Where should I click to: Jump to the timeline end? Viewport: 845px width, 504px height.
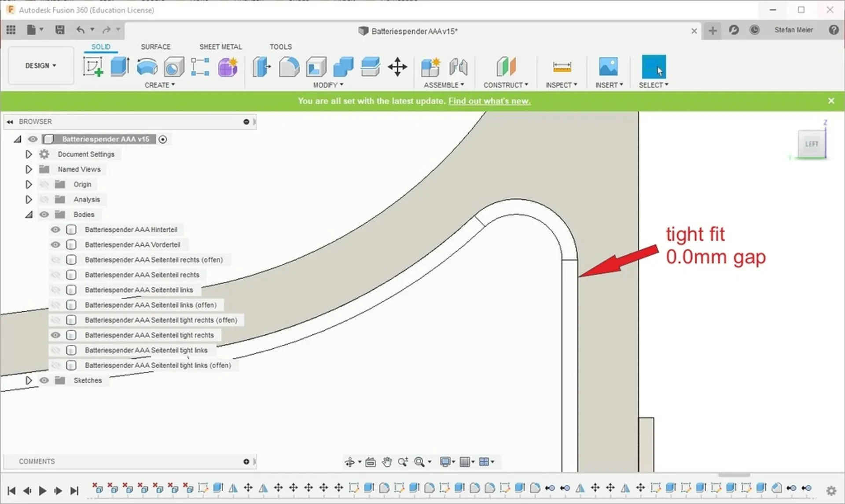point(74,491)
